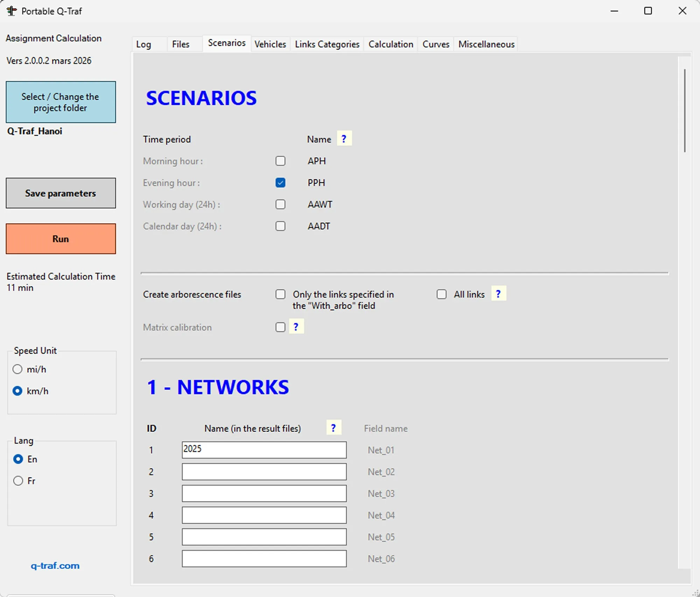
Task: Visit the q-traf.com link
Action: pos(55,566)
